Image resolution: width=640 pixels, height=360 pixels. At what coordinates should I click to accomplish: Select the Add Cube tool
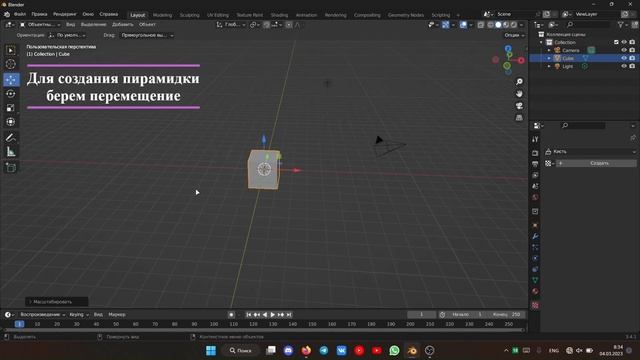(x=11, y=167)
